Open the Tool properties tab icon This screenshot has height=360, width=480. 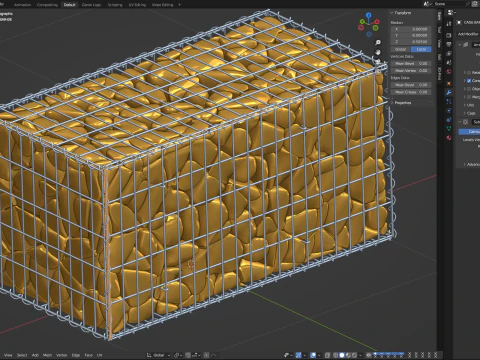(449, 23)
